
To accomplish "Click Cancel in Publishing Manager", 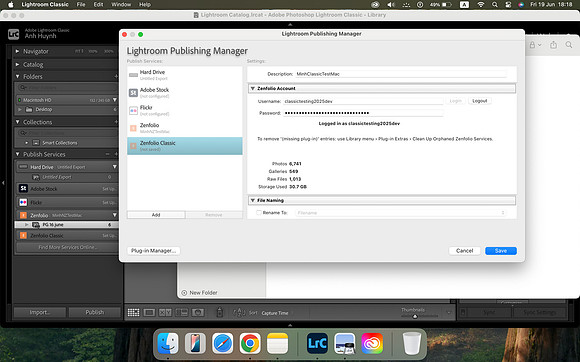I will pos(465,251).
